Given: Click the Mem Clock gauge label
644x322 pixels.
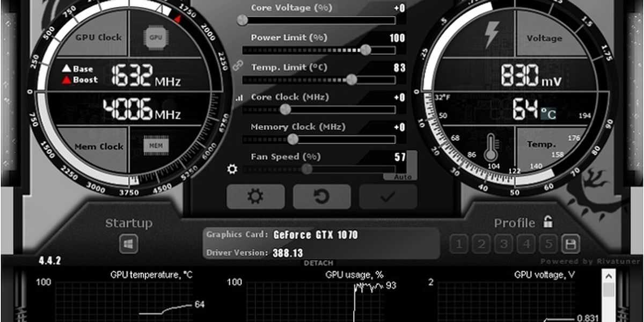Looking at the screenshot, I should pos(98,146).
